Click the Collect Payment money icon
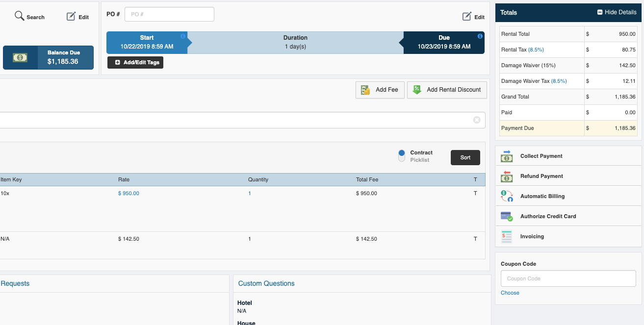 (507, 156)
